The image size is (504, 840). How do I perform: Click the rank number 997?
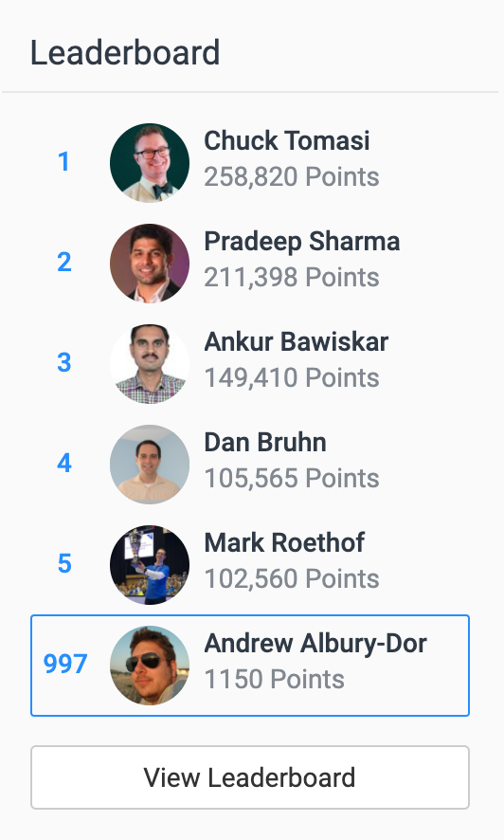pos(65,665)
